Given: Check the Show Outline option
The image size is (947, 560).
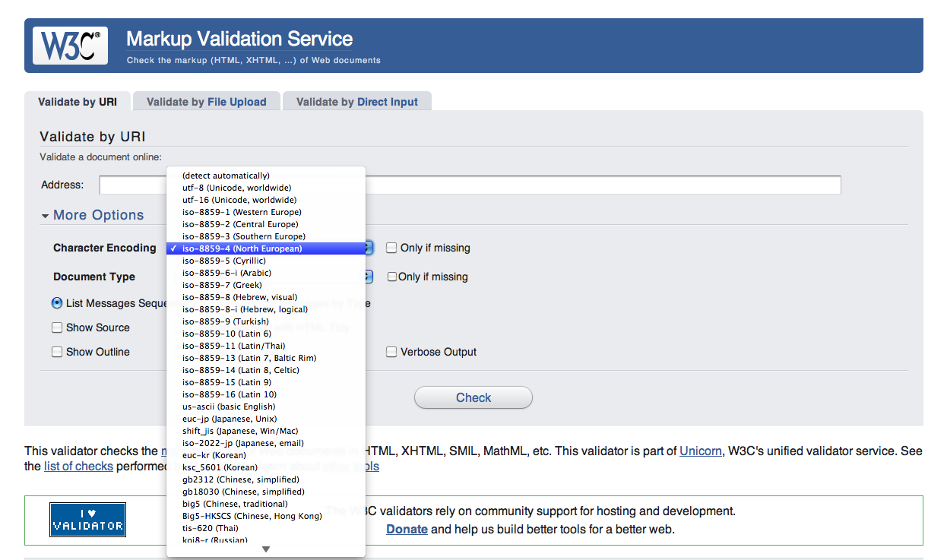Looking at the screenshot, I should click(57, 352).
